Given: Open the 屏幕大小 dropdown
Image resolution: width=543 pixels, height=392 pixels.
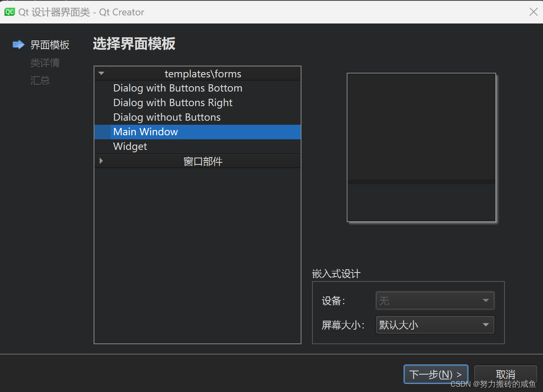Looking at the screenshot, I should click(x=485, y=325).
